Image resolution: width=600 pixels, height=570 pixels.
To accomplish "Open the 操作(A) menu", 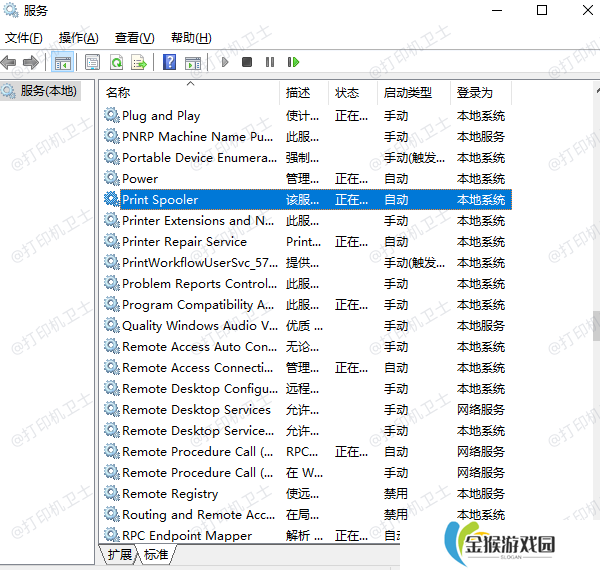I will (78, 37).
